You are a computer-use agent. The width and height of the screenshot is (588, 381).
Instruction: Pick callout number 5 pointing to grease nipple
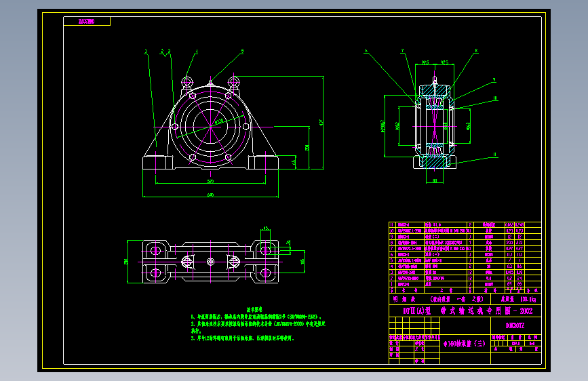[242, 51]
